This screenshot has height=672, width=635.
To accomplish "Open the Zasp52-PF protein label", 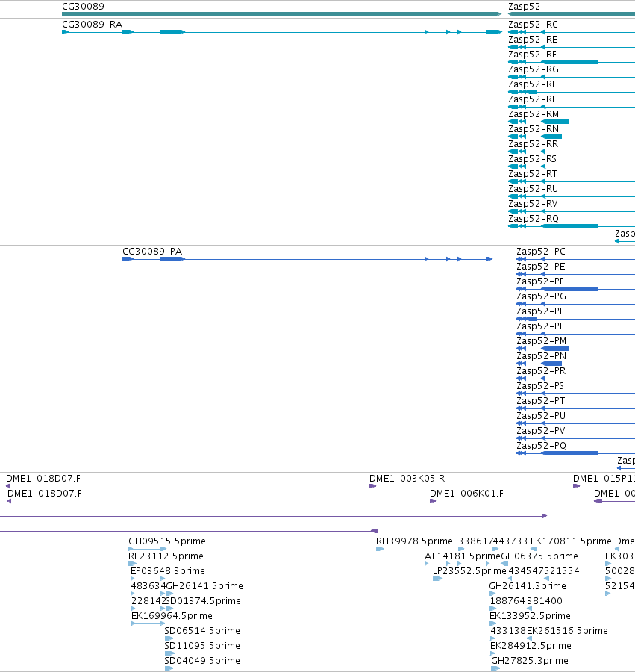I will (x=540, y=281).
